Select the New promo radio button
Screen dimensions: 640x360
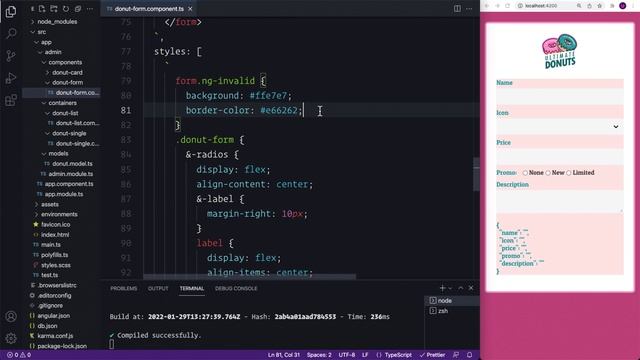point(548,173)
